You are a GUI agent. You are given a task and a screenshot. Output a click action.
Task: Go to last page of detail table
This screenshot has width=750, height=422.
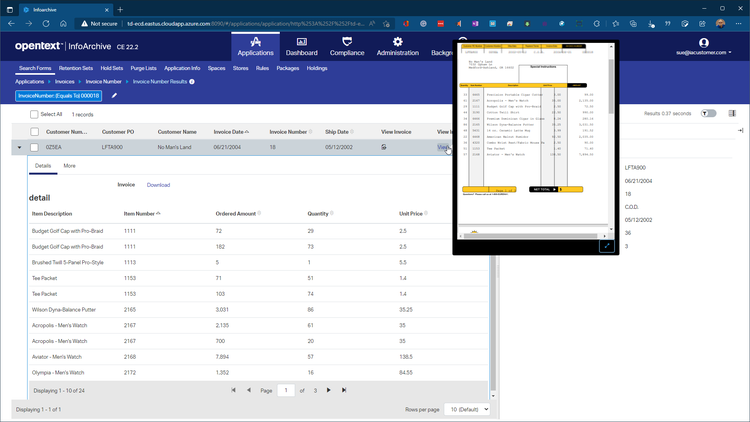pos(344,390)
